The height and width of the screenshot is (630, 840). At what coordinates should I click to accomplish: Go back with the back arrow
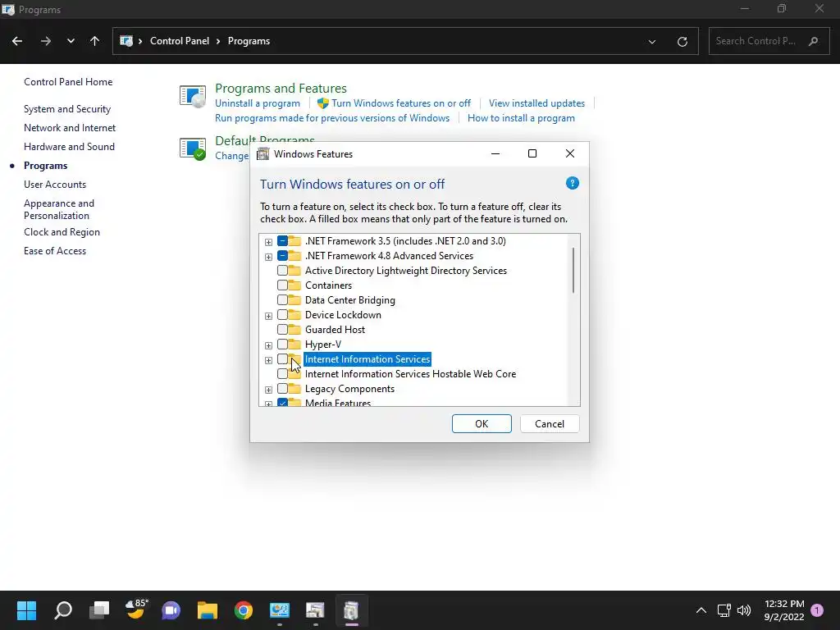pos(17,41)
